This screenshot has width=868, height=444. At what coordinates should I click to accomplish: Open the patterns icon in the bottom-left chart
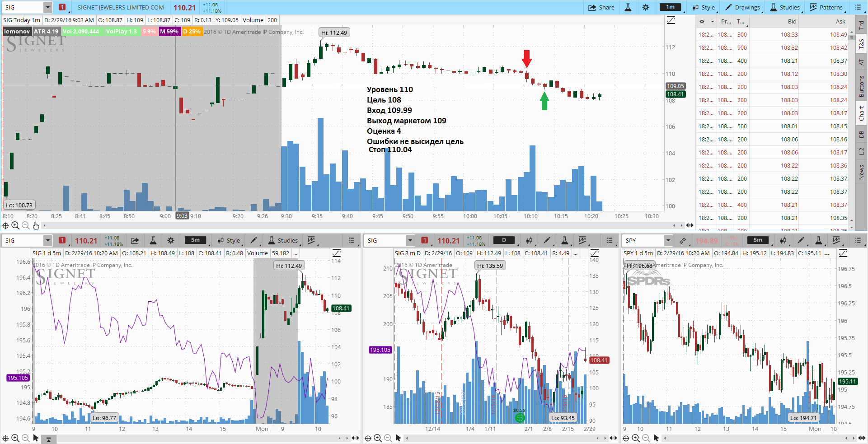311,240
